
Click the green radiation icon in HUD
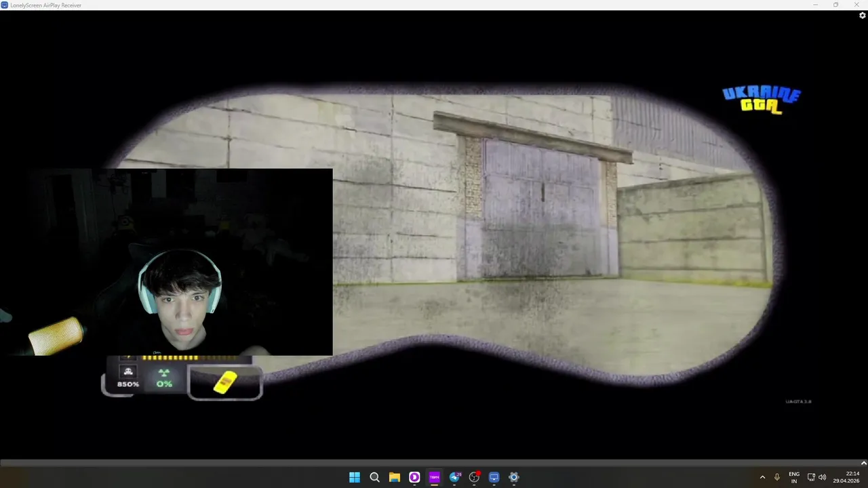point(163,372)
